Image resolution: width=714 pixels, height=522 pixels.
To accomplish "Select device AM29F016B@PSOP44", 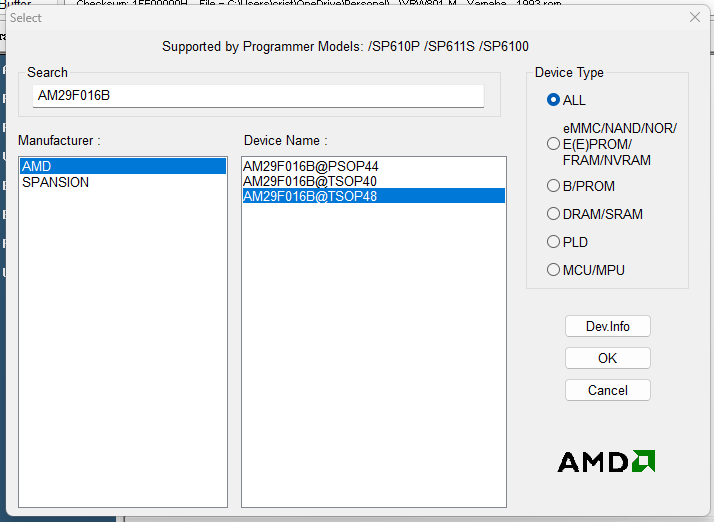I will 310,166.
